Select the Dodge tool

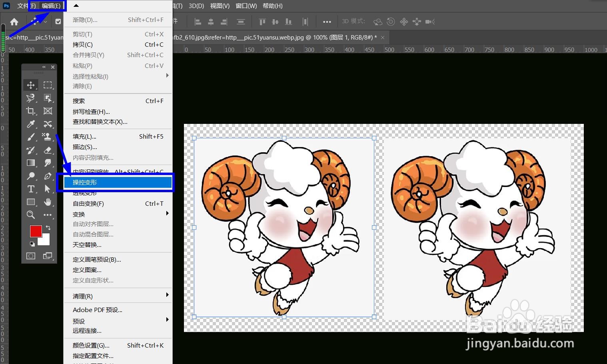tap(31, 176)
